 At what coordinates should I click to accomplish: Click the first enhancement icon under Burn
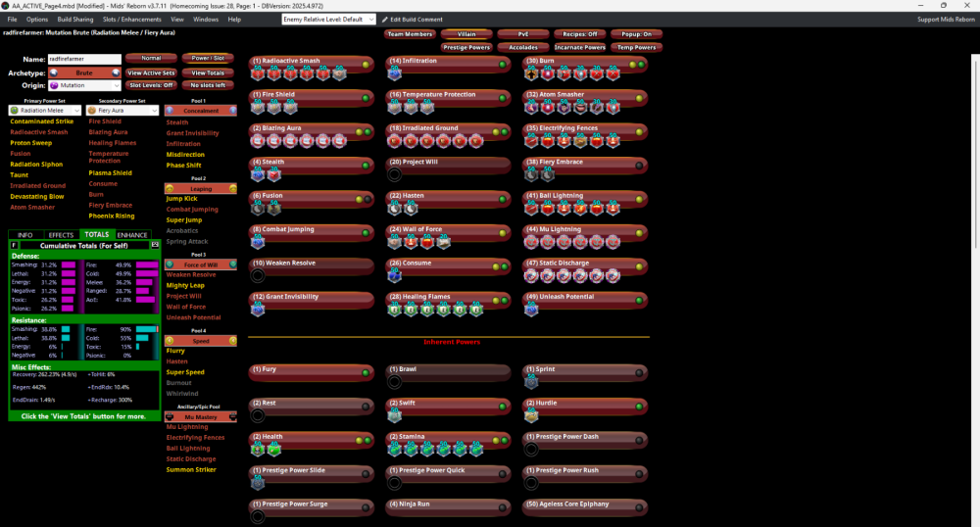[x=531, y=73]
